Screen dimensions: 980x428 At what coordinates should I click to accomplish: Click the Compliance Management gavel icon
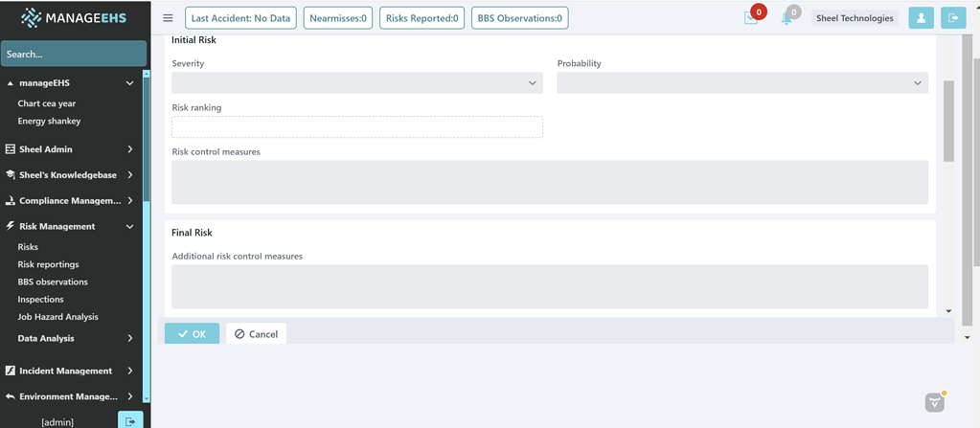tap(10, 200)
